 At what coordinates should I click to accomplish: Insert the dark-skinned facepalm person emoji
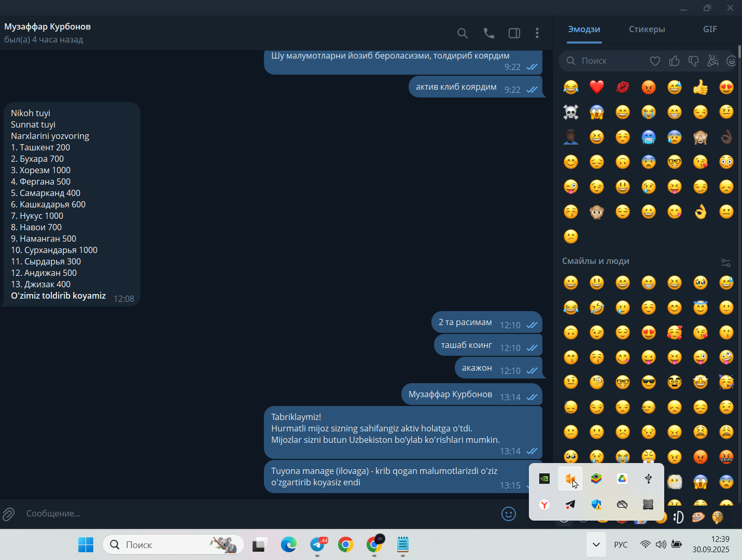(x=571, y=137)
